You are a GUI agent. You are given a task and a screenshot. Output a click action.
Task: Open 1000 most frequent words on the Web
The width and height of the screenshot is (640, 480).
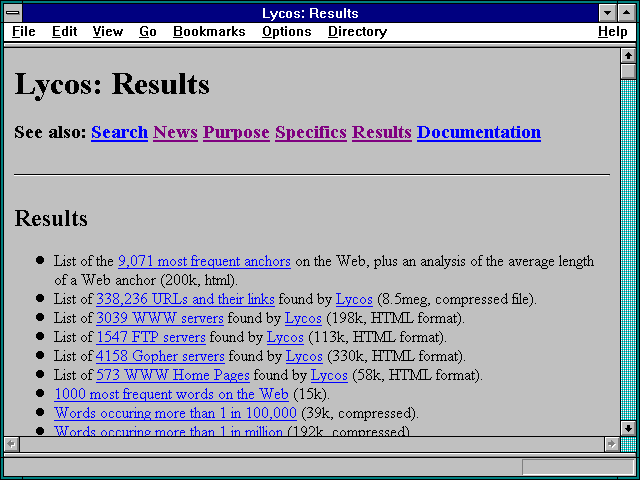(171, 394)
